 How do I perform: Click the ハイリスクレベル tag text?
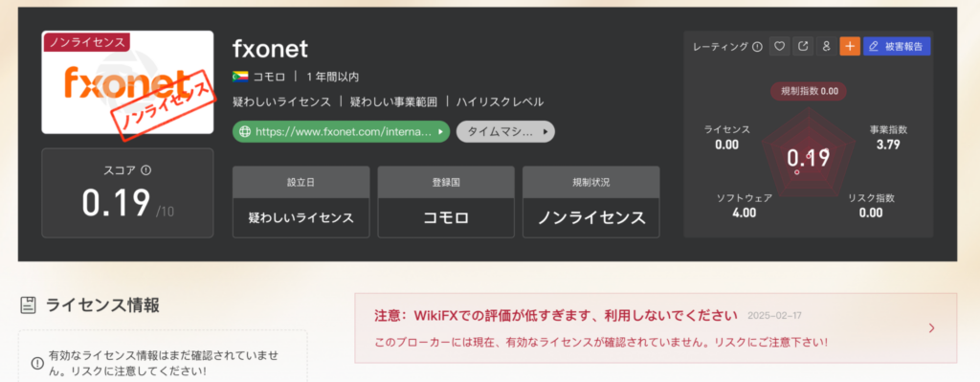coord(500,101)
